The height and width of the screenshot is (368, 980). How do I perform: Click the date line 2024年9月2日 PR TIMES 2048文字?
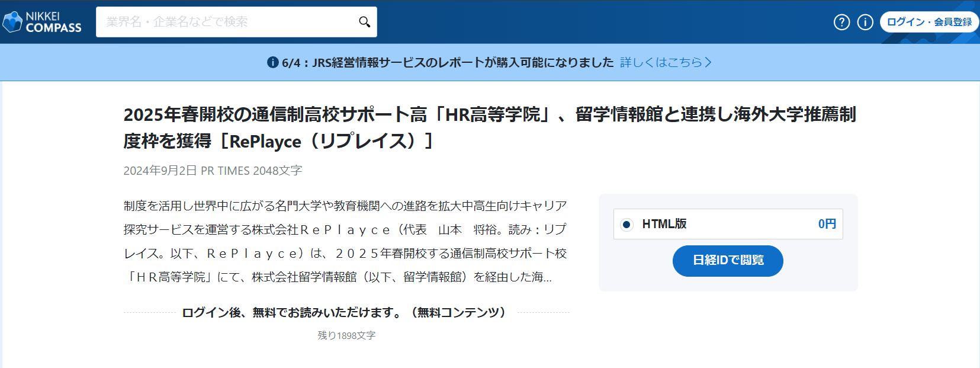[213, 171]
